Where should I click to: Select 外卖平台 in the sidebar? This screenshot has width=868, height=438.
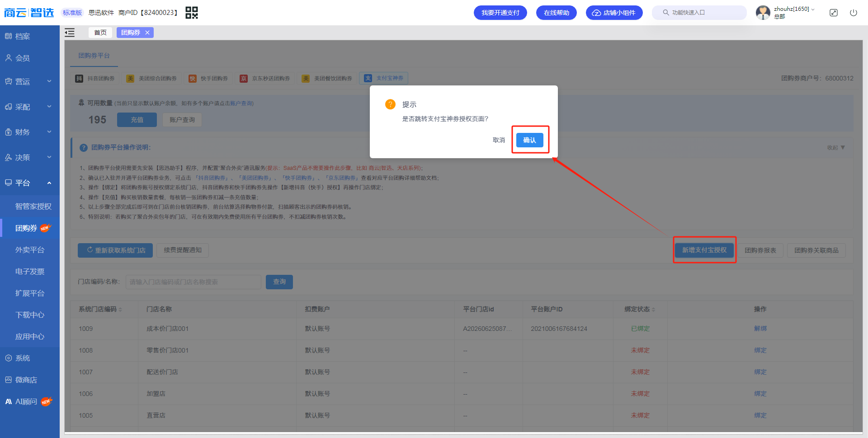(30, 250)
